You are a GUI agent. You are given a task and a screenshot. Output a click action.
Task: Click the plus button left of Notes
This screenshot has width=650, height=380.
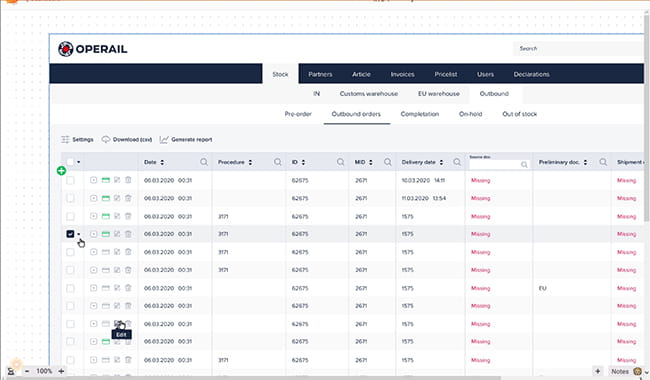(597, 371)
